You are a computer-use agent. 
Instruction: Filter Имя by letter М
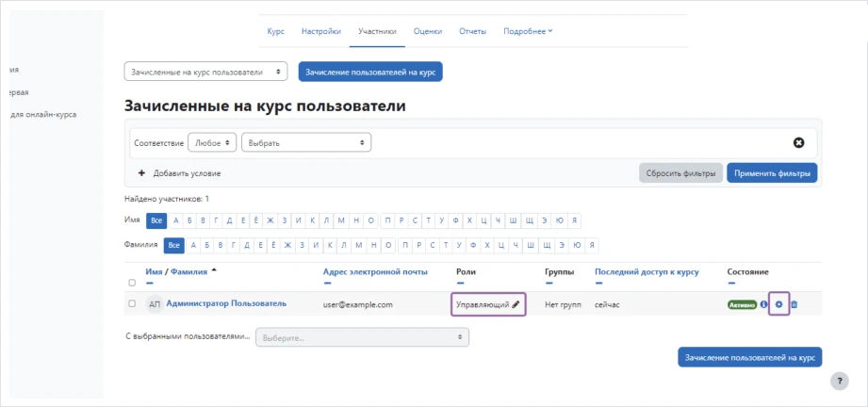tap(341, 220)
